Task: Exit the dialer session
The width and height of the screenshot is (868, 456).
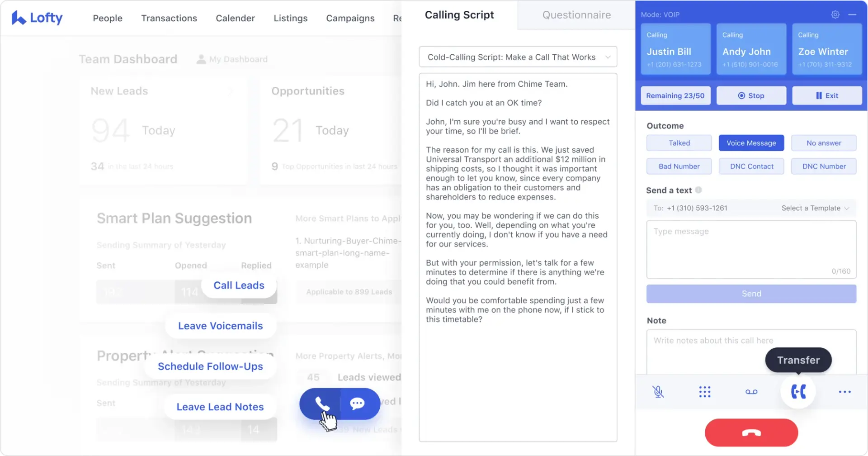Action: (x=827, y=95)
